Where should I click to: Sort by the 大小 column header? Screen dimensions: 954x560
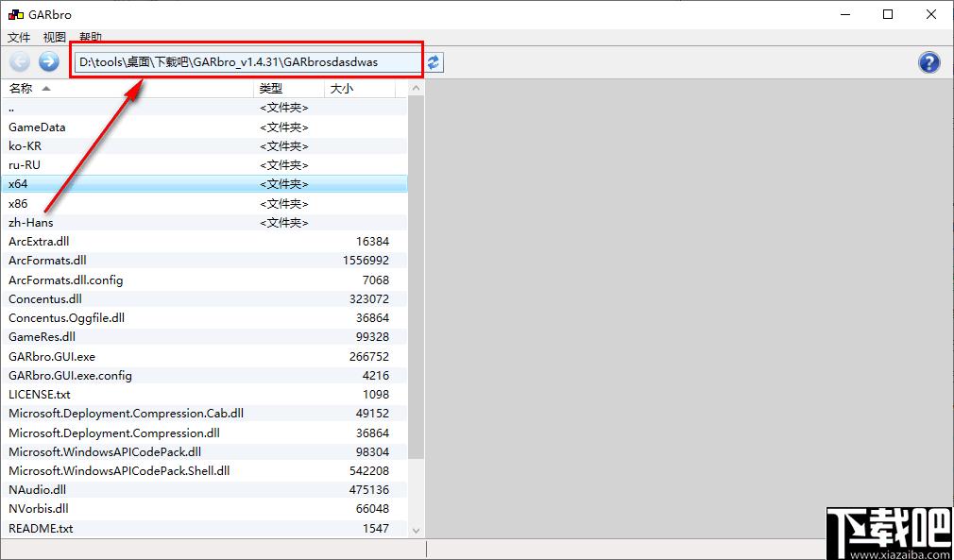pyautogui.click(x=360, y=89)
